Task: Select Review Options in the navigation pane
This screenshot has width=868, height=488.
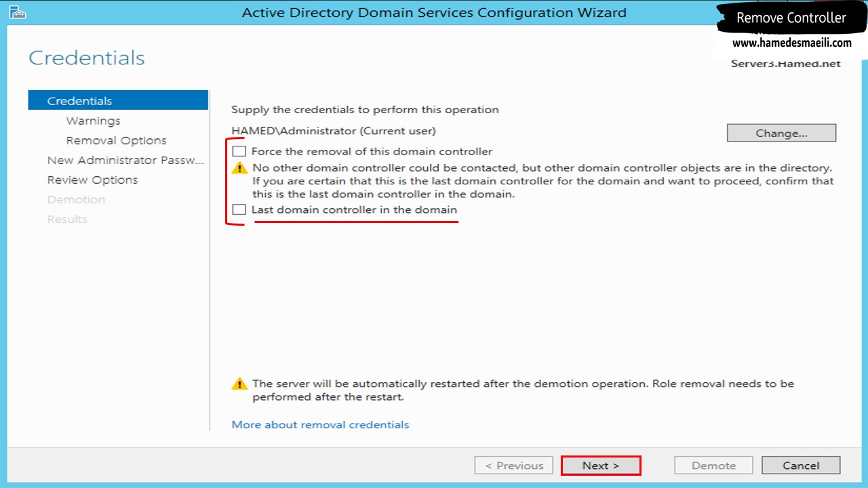Action: pos(92,180)
